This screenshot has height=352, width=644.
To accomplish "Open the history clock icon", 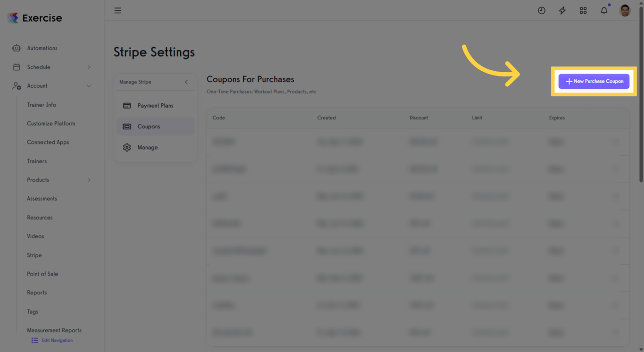I will point(541,10).
